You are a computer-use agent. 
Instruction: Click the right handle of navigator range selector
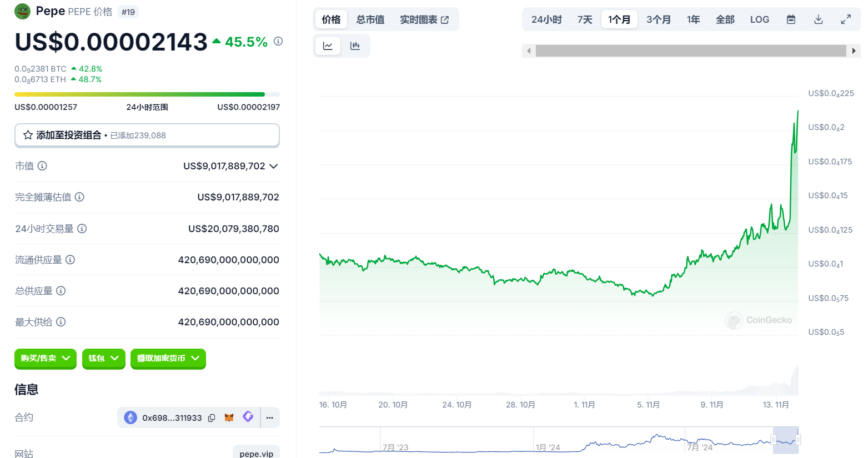click(x=798, y=440)
